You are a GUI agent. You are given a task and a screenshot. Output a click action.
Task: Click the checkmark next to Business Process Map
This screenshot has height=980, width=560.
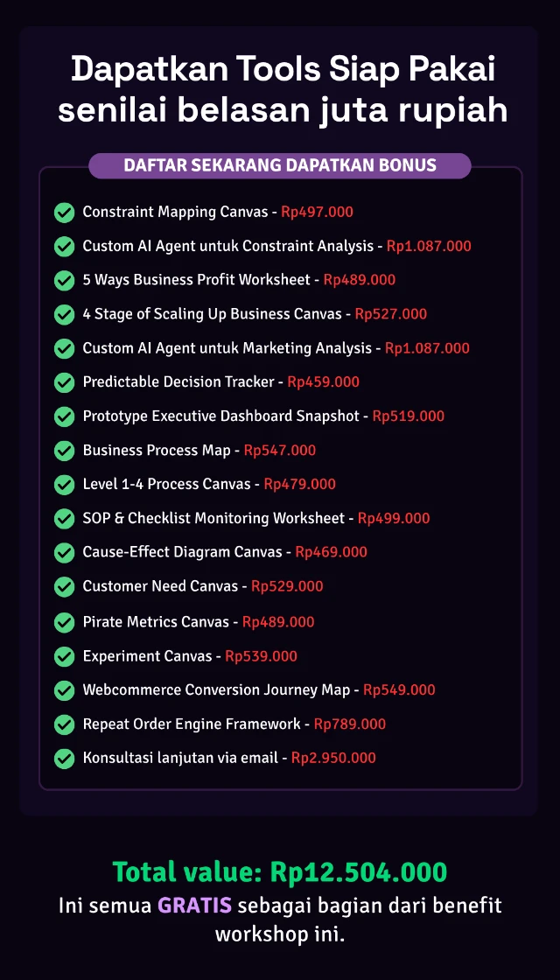tap(65, 451)
